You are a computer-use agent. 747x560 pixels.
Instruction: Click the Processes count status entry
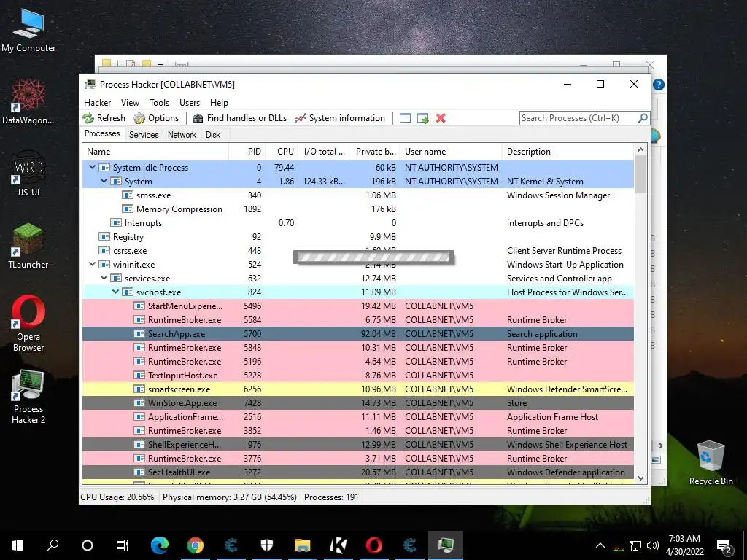pos(331,497)
